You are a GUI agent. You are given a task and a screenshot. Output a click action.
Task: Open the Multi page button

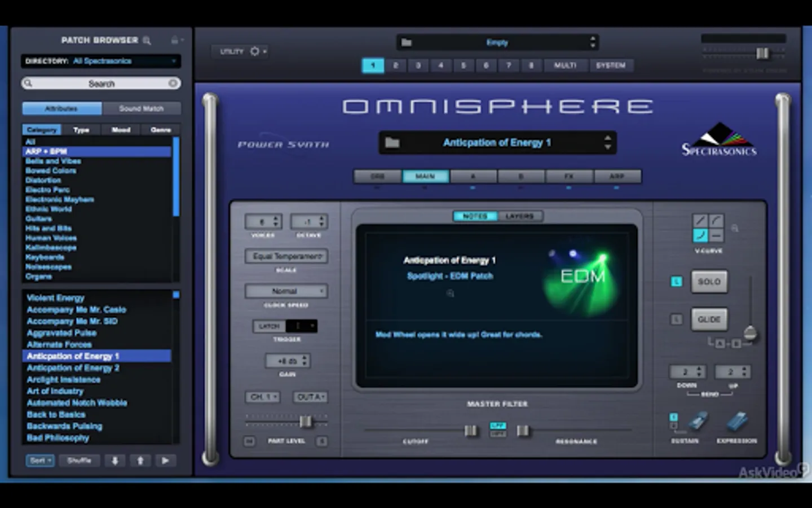(565, 65)
